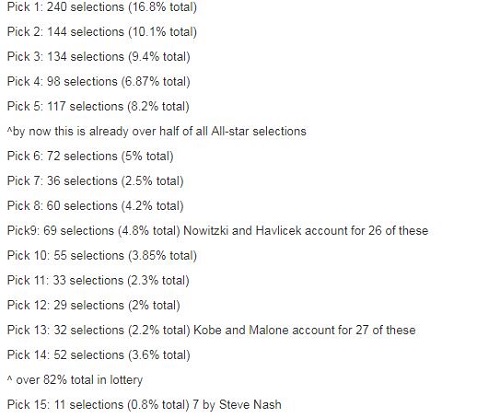The width and height of the screenshot is (500, 418).
Task: Click the Nowitzki and Havlicek text
Action: point(242,231)
